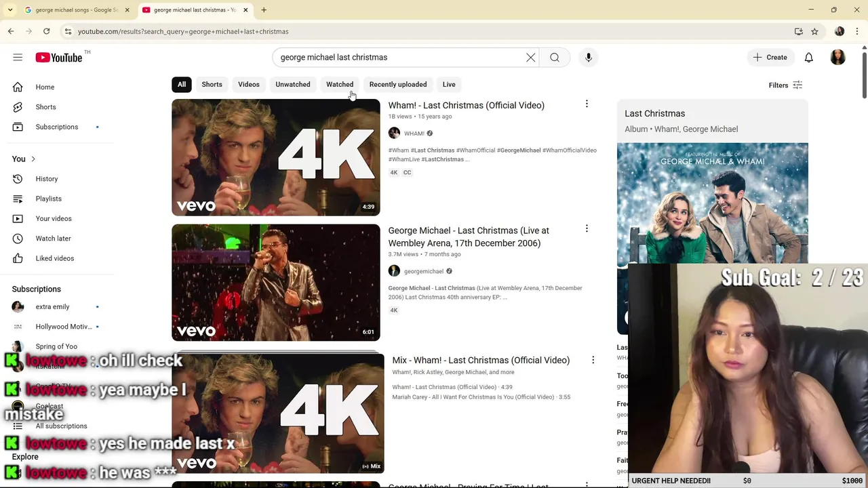Open a new browser tab
Image resolution: width=868 pixels, height=488 pixels.
(264, 10)
